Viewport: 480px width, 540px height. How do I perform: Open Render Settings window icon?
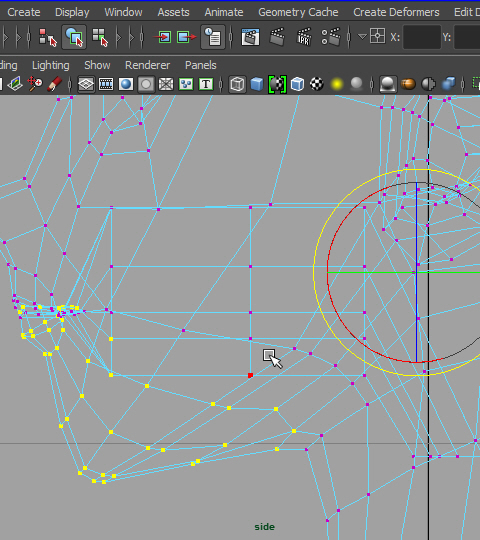click(x=331, y=37)
